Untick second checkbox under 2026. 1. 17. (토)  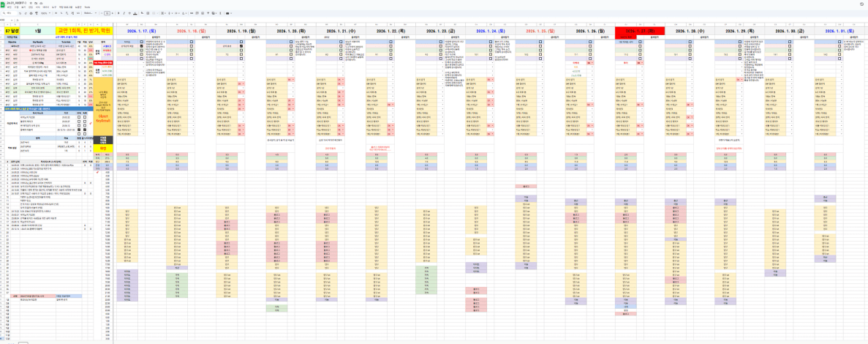142,46
